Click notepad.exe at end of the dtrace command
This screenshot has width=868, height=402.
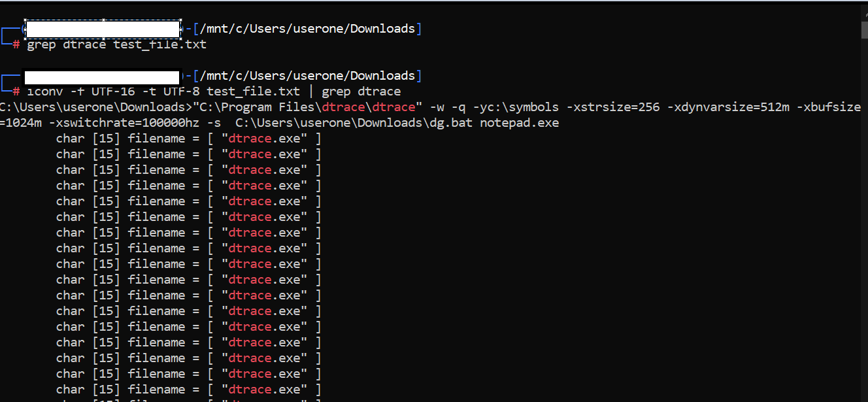pyautogui.click(x=518, y=122)
